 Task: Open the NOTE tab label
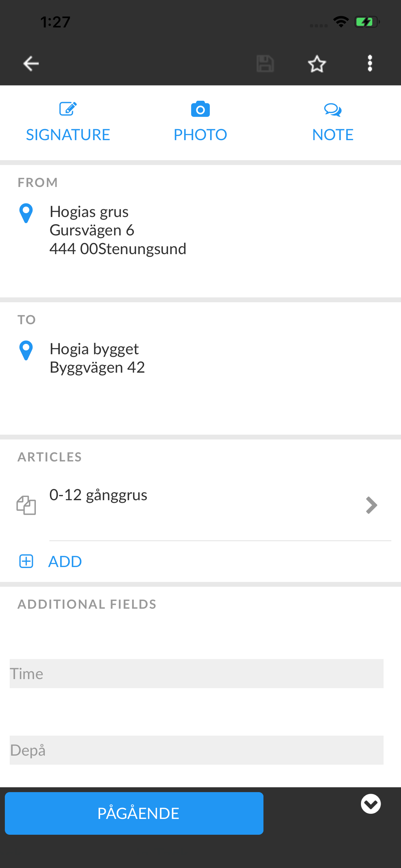[333, 134]
